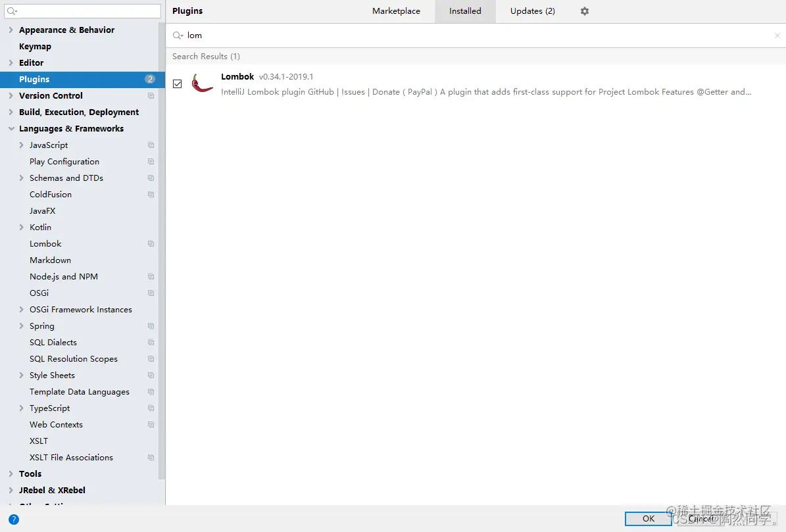786x532 pixels.
Task: Expand the OSGi Framework Instances node
Action: click(x=21, y=310)
